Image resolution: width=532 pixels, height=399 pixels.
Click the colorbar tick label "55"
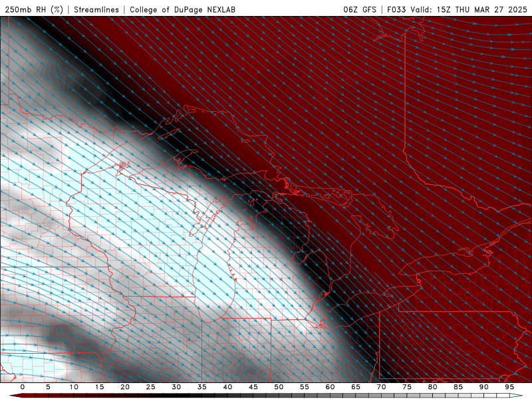pyautogui.click(x=305, y=387)
